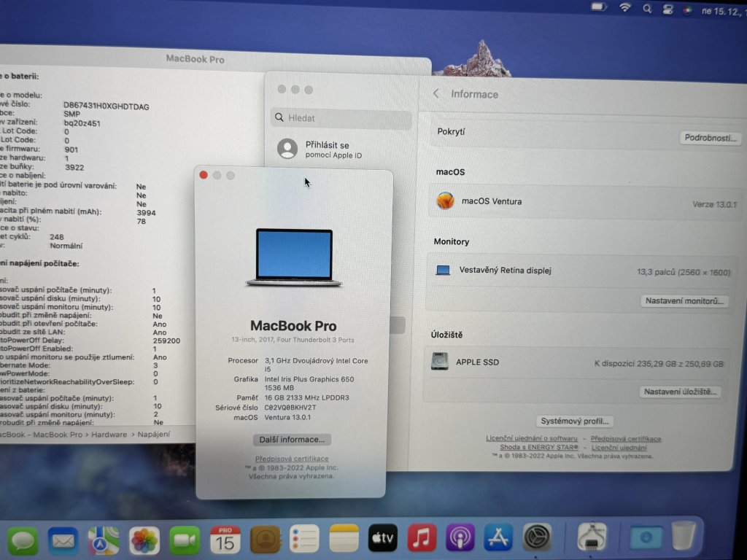Open the Licenční ujednání link under Předpisová certifikace
This screenshot has height=560, width=747.
click(619, 448)
